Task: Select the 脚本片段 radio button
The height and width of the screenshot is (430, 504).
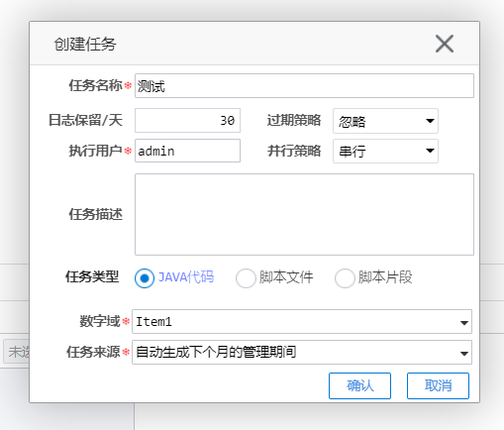Action: pos(345,278)
